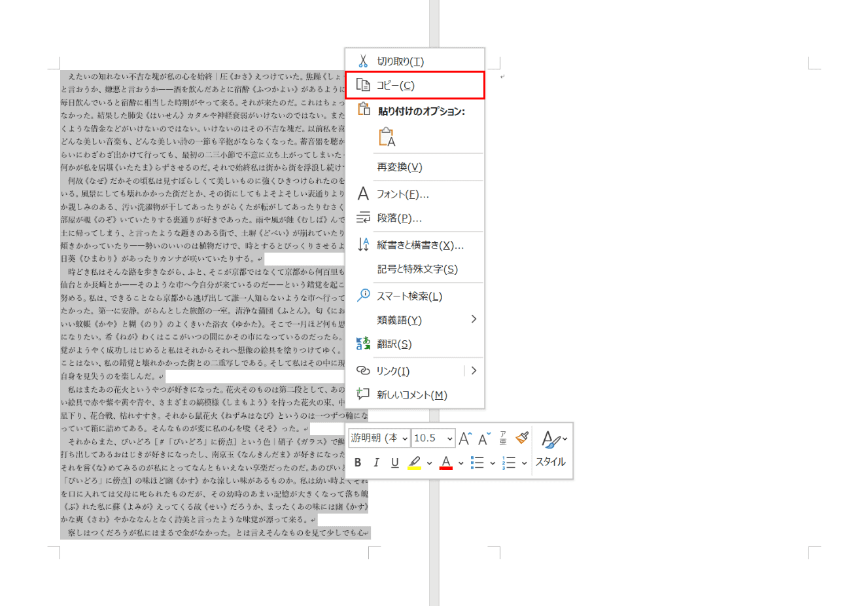The width and height of the screenshot is (868, 606).
Task: Expand the リンク submenu arrow
Action: coord(474,370)
